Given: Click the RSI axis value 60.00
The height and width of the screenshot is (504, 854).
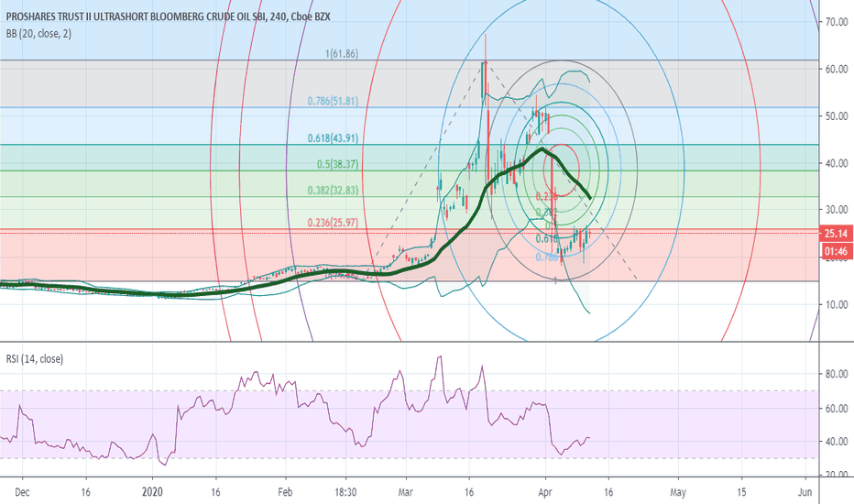Looking at the screenshot, I should 837,408.
